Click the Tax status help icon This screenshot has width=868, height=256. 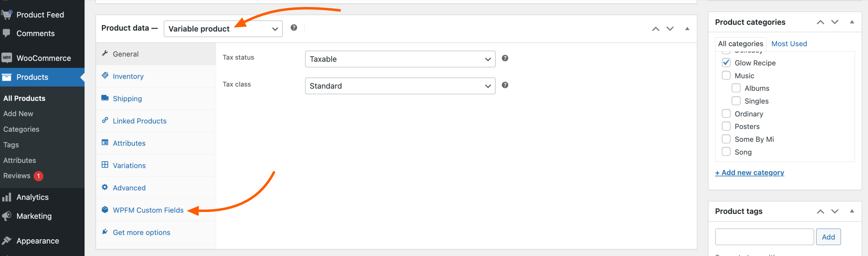pyautogui.click(x=505, y=58)
